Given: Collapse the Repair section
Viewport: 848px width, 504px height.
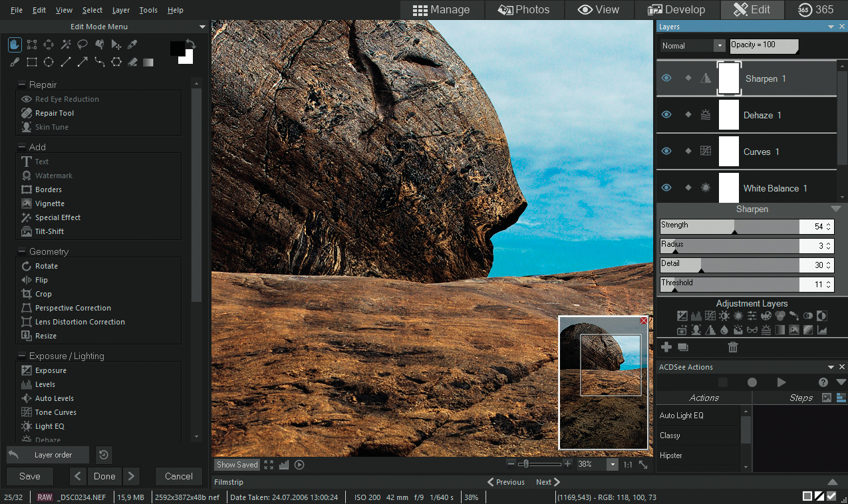Looking at the screenshot, I should point(22,84).
